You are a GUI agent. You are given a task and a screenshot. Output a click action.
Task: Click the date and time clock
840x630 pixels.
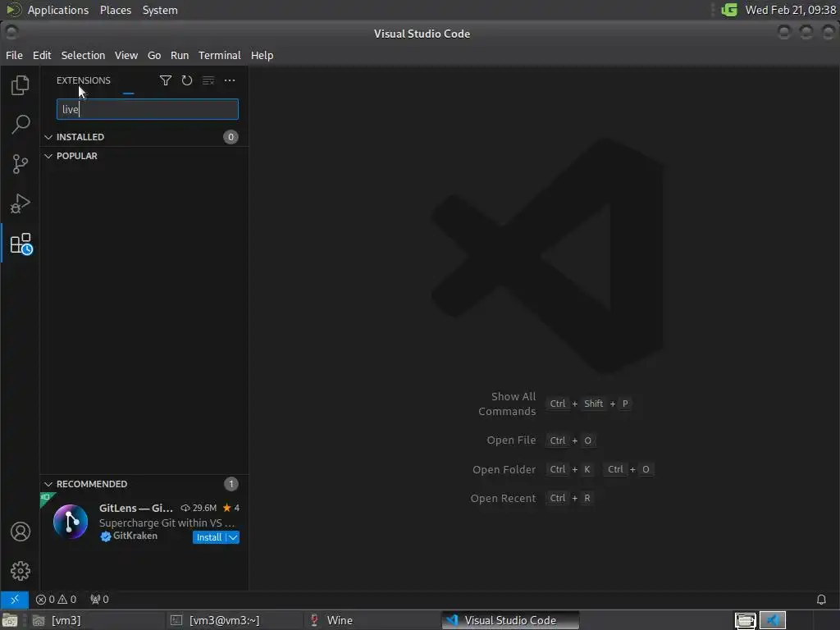tap(790, 10)
